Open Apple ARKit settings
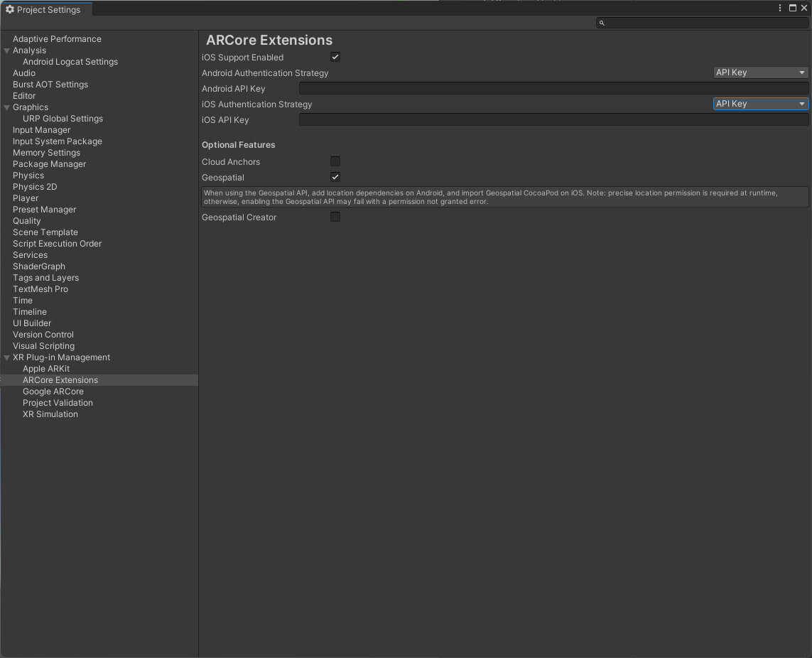The width and height of the screenshot is (812, 658). click(x=46, y=370)
